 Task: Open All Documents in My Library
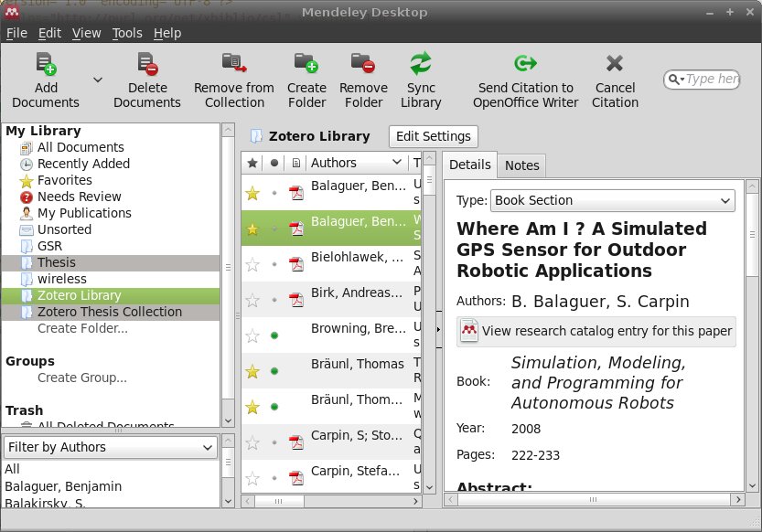pyautogui.click(x=80, y=147)
